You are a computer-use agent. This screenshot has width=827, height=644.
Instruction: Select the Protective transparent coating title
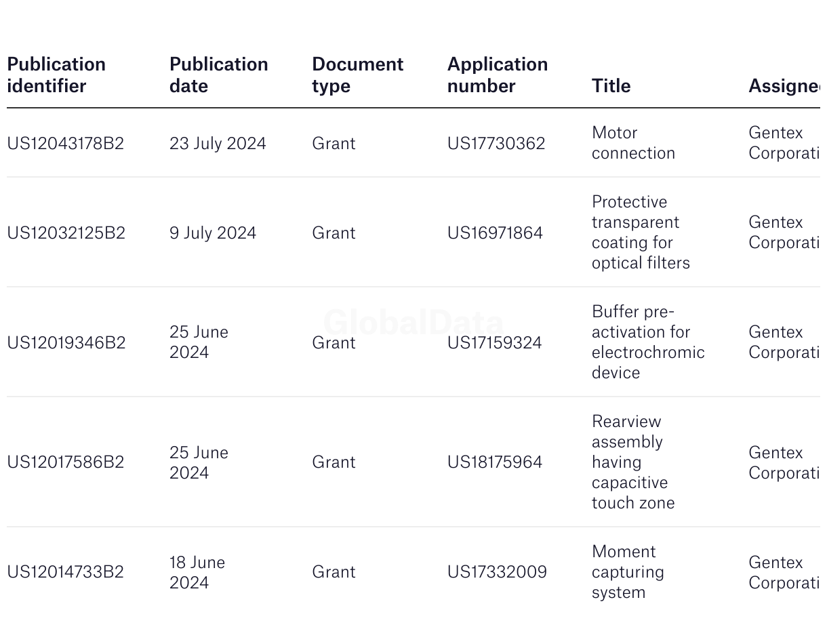tap(641, 232)
